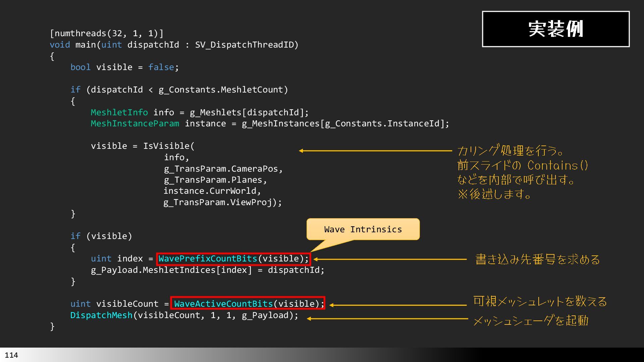Click the [numthreads(32, 1, 1)] line
The image size is (644, 362).
107,34
